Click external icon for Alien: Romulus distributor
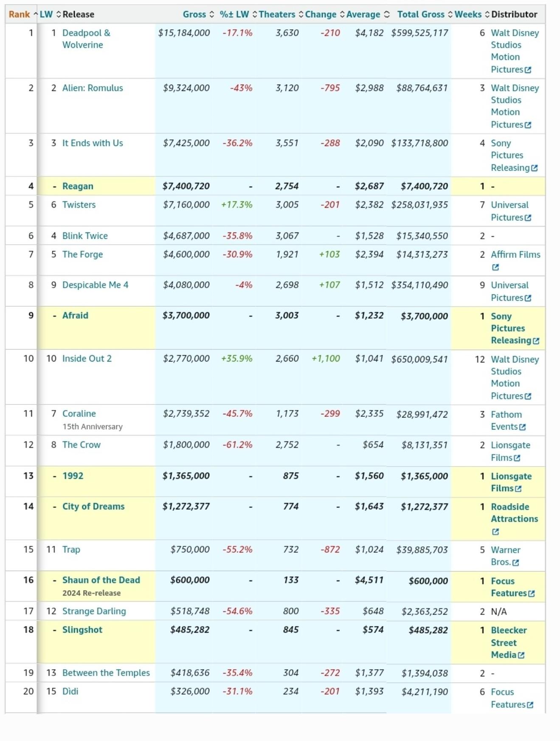This screenshot has height=741, width=560. (x=528, y=125)
